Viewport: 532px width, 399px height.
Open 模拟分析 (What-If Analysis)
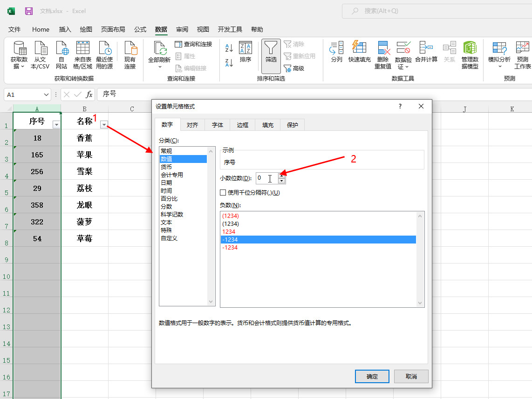[499, 54]
